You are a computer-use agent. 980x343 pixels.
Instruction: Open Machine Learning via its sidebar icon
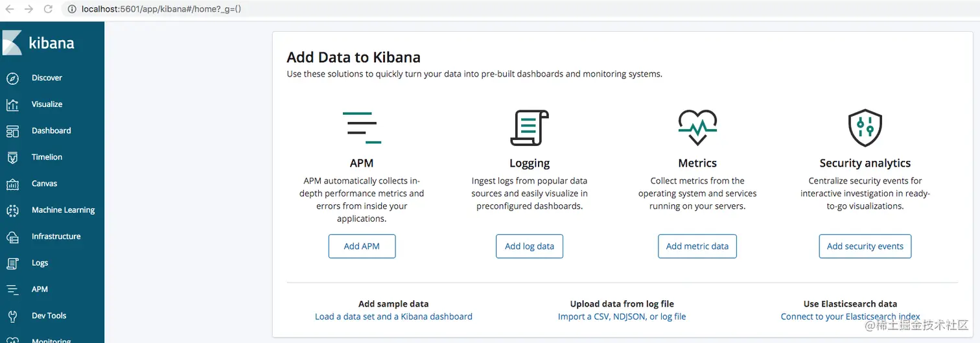click(12, 211)
